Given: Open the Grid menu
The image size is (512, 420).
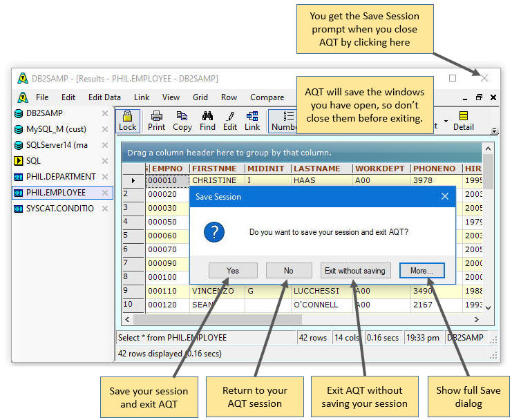Looking at the screenshot, I should click(200, 97).
